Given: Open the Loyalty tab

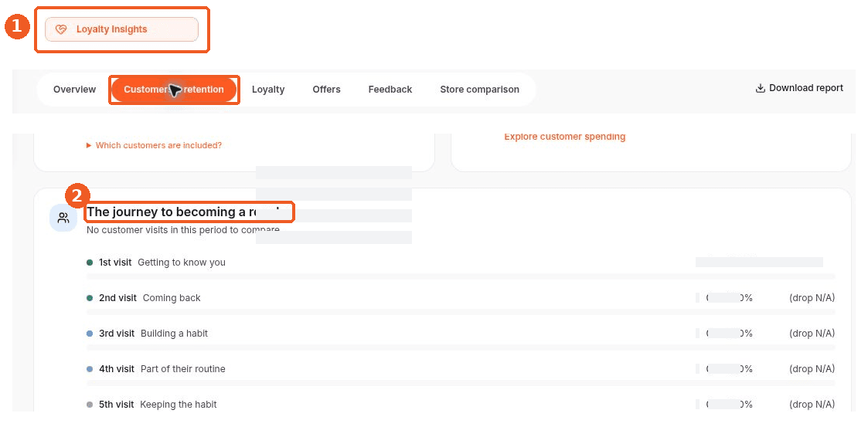Looking at the screenshot, I should pyautogui.click(x=268, y=90).
